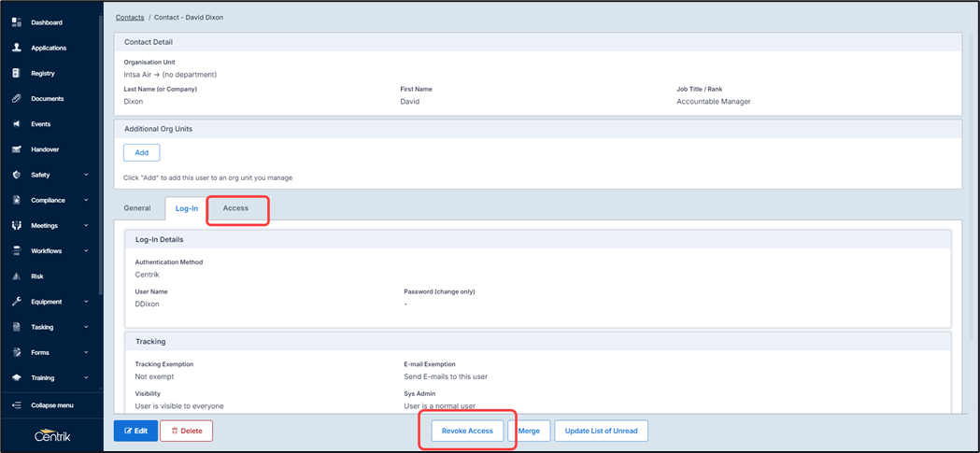Screen dimensions: 980x453
Task: Click the sidebar vertical scrollbar
Action: [x=101, y=153]
